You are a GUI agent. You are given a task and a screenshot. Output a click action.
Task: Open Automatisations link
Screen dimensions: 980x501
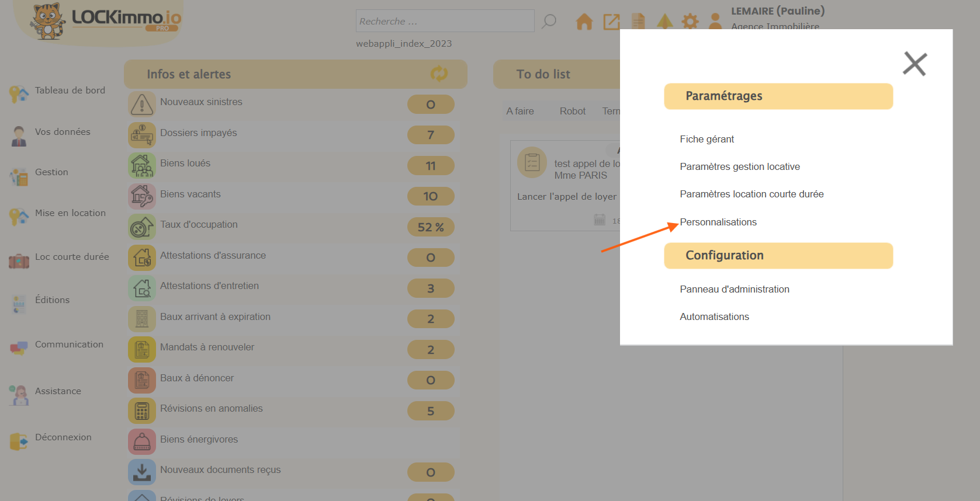click(x=714, y=316)
